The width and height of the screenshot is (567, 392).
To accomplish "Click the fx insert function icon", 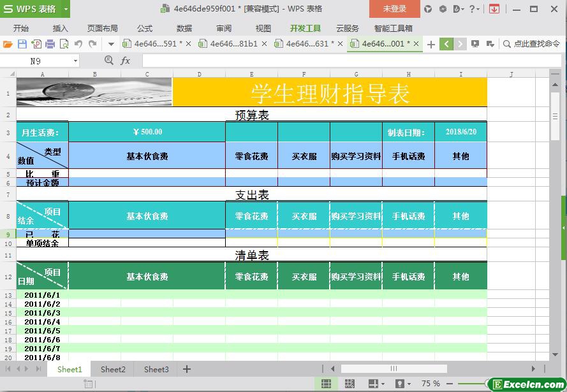I will (125, 61).
